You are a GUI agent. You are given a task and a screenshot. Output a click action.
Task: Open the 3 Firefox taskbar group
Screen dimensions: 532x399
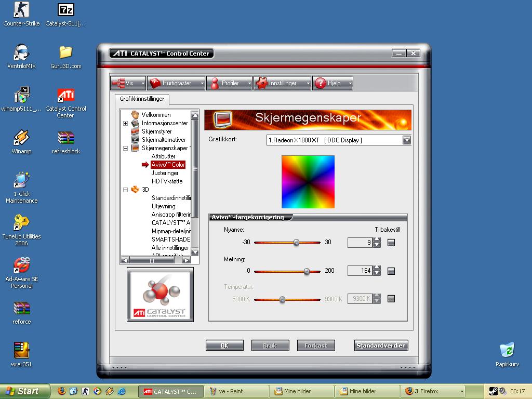click(x=433, y=391)
